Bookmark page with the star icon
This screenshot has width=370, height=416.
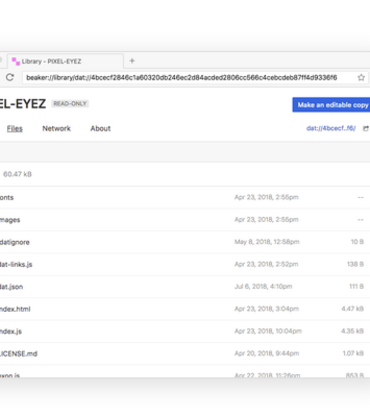361,78
